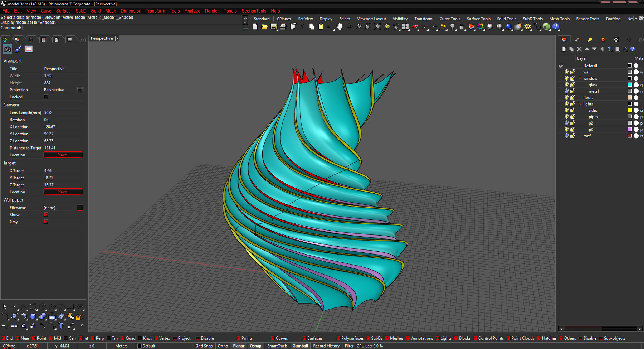Click the Save file toolbar icon

pos(274,27)
